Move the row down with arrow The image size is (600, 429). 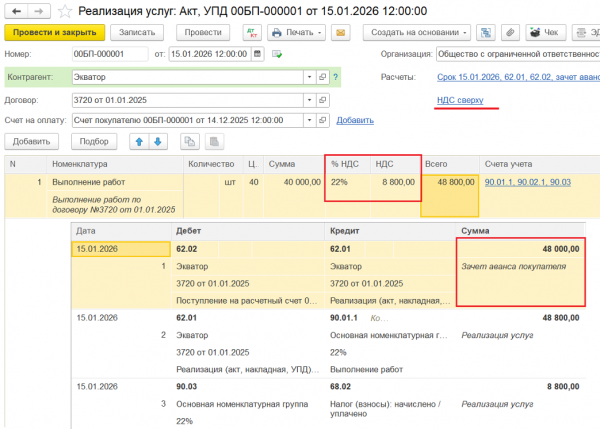[x=155, y=141]
